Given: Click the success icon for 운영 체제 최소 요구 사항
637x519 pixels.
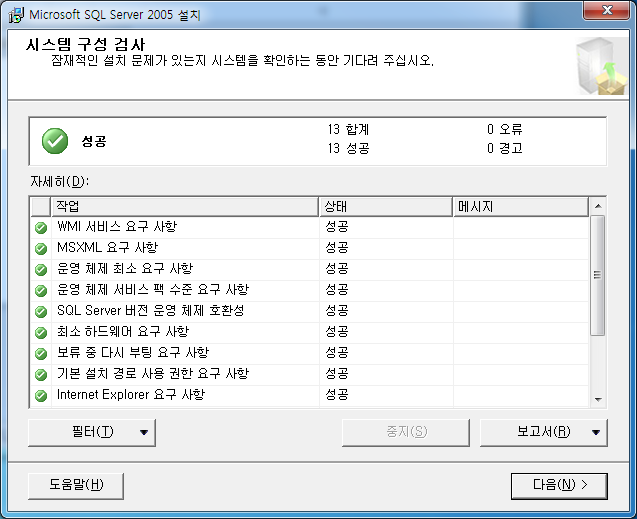Looking at the screenshot, I should click(x=41, y=270).
